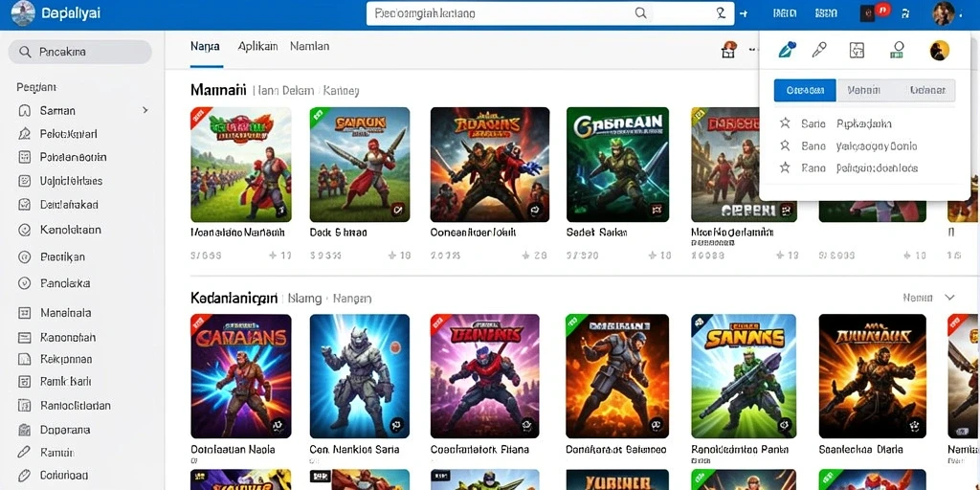Select the Mehain segment in popup

point(864,90)
